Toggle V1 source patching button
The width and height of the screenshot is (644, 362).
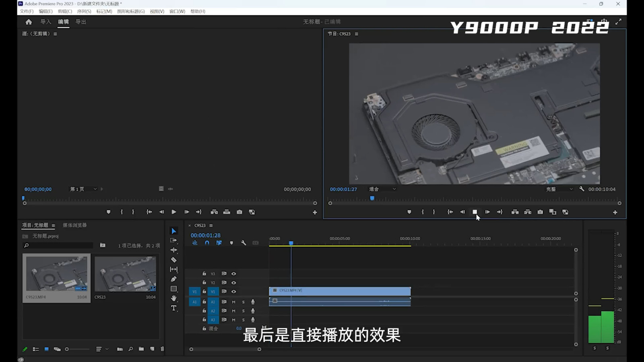coord(194,292)
